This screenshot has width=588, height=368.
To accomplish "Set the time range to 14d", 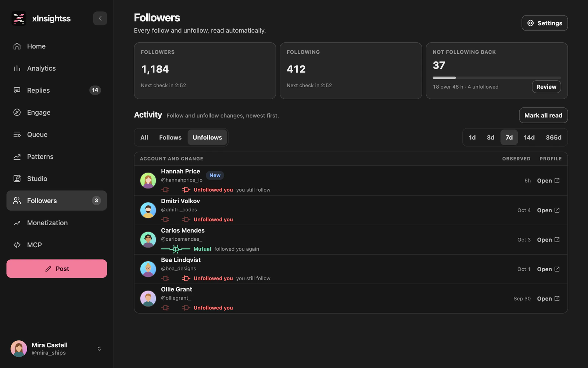I will pos(529,137).
